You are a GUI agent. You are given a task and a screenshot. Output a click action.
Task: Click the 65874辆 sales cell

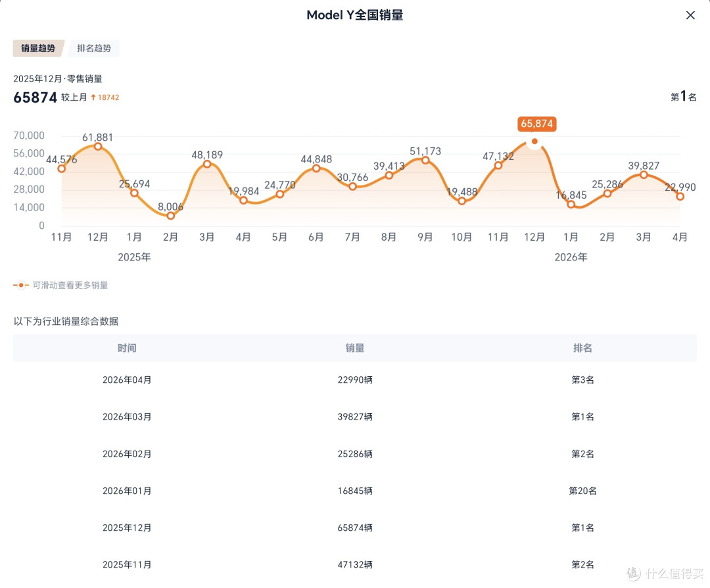(x=355, y=527)
